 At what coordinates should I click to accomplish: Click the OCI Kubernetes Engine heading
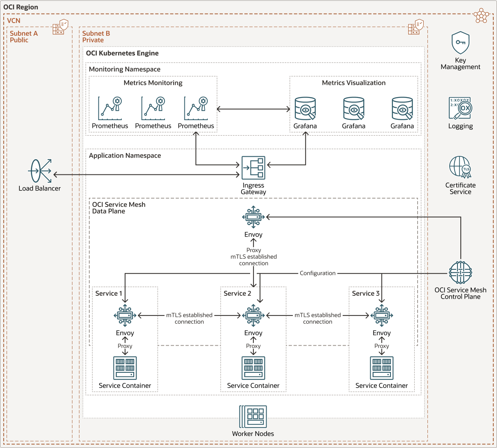(x=122, y=53)
